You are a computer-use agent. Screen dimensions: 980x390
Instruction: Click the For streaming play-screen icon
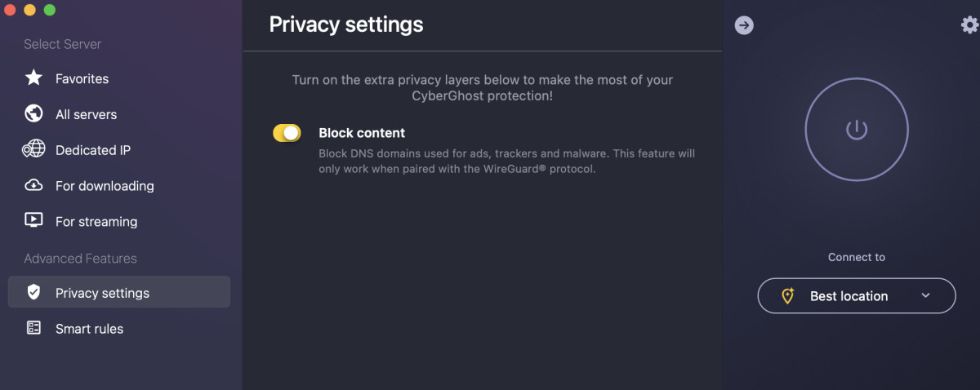[33, 220]
